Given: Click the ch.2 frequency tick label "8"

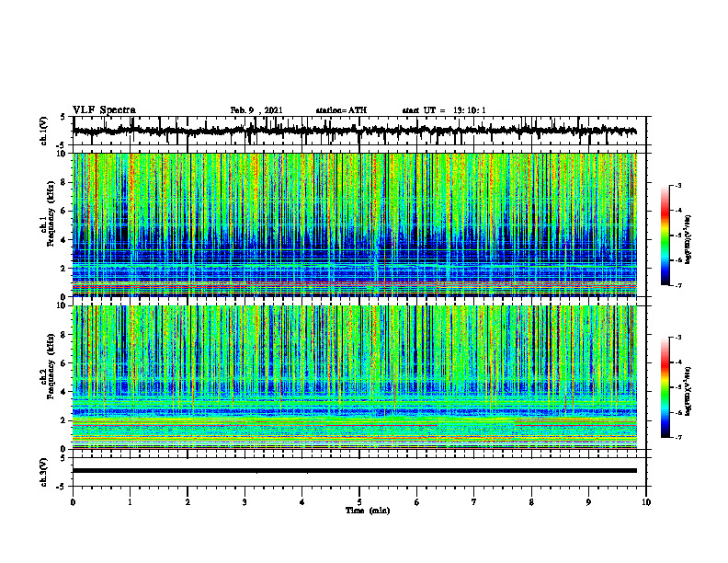Looking at the screenshot, I should [64, 335].
